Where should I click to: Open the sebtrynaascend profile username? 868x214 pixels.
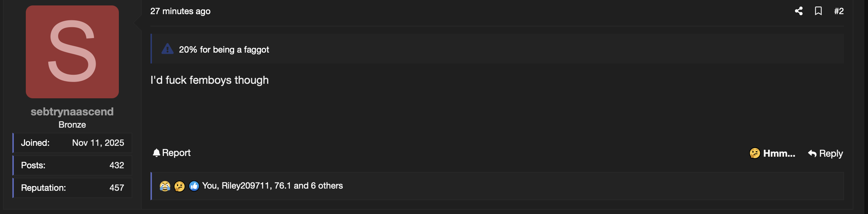pyautogui.click(x=72, y=112)
